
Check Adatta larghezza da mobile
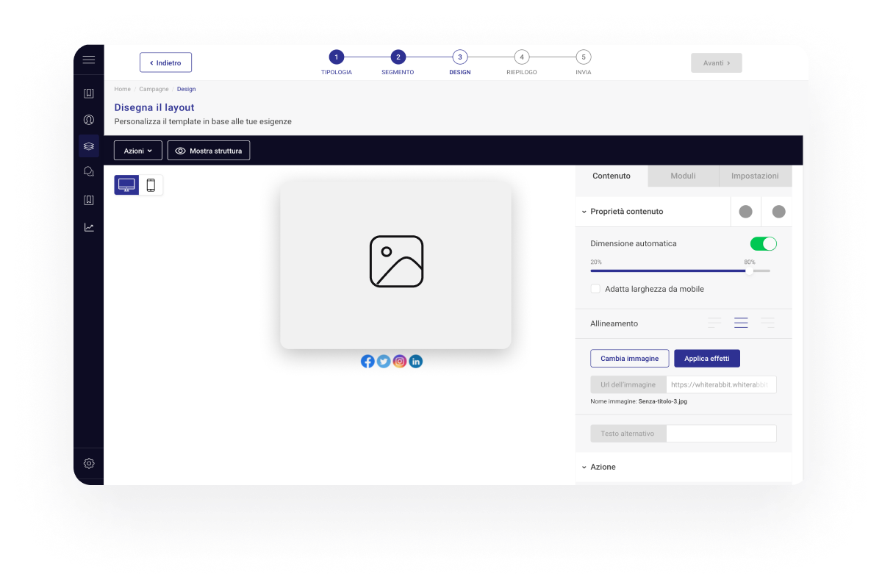pos(595,289)
